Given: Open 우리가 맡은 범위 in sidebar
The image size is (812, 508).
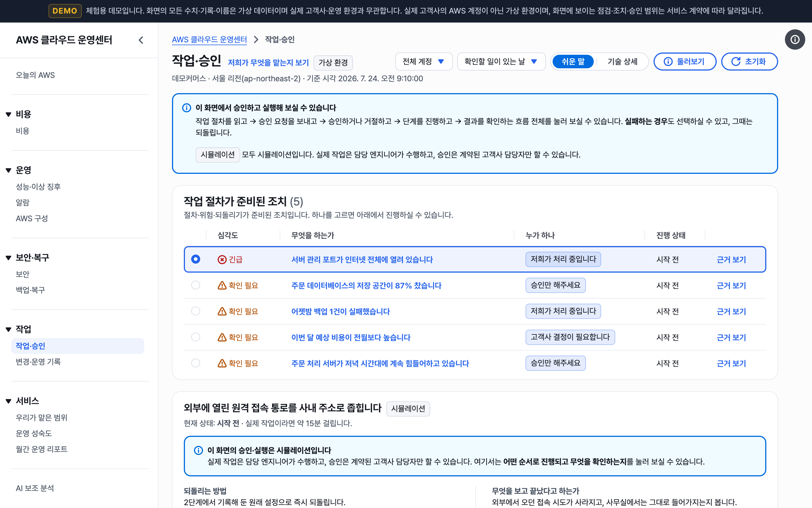Looking at the screenshot, I should 42,417.
